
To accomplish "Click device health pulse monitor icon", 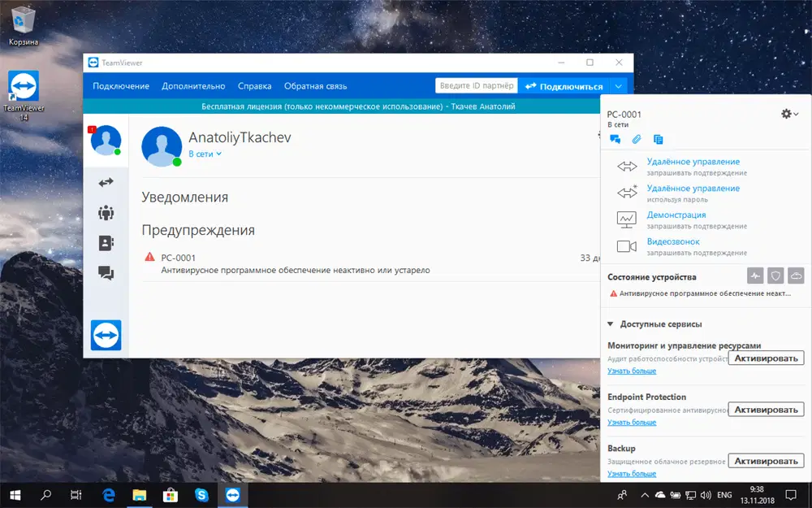I will [755, 276].
